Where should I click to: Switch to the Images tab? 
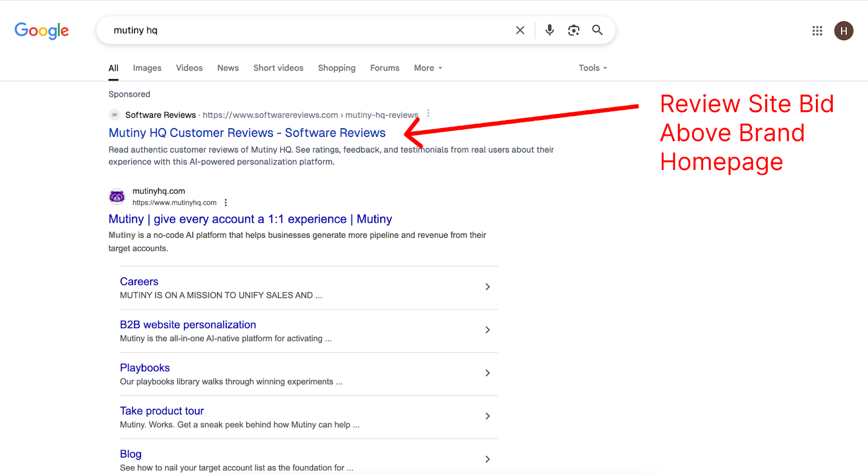click(x=147, y=68)
